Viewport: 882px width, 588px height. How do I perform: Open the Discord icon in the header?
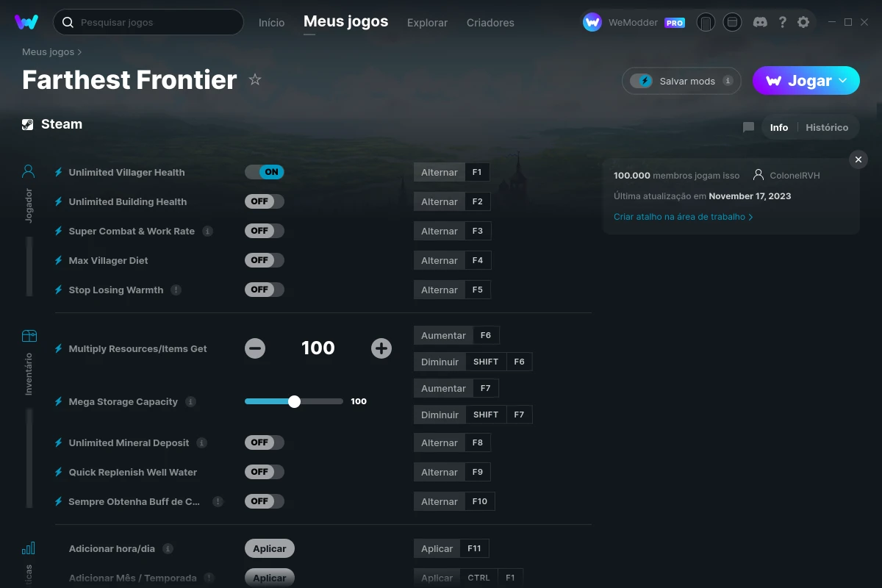click(761, 22)
